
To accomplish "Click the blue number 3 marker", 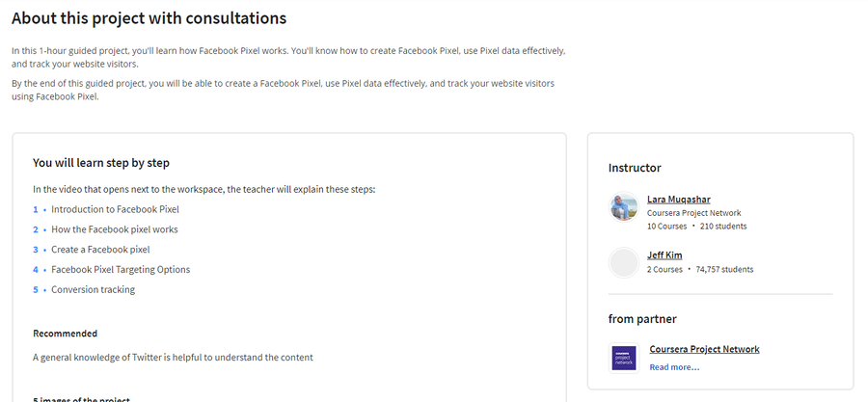I will 36,250.
